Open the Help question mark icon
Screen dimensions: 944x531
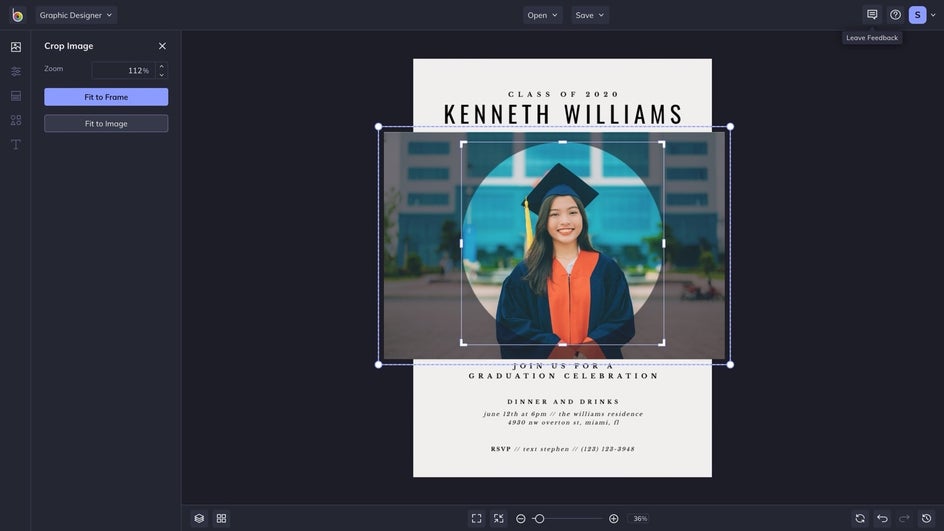coord(895,15)
